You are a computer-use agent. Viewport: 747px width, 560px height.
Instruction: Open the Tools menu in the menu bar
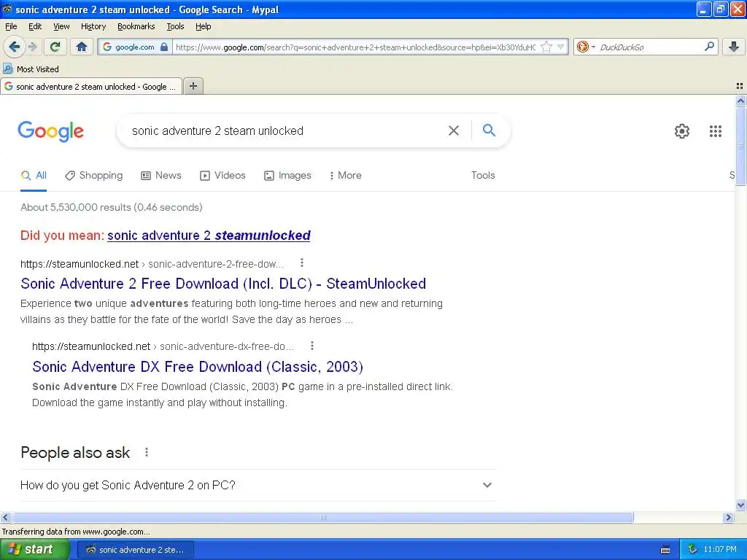175,27
